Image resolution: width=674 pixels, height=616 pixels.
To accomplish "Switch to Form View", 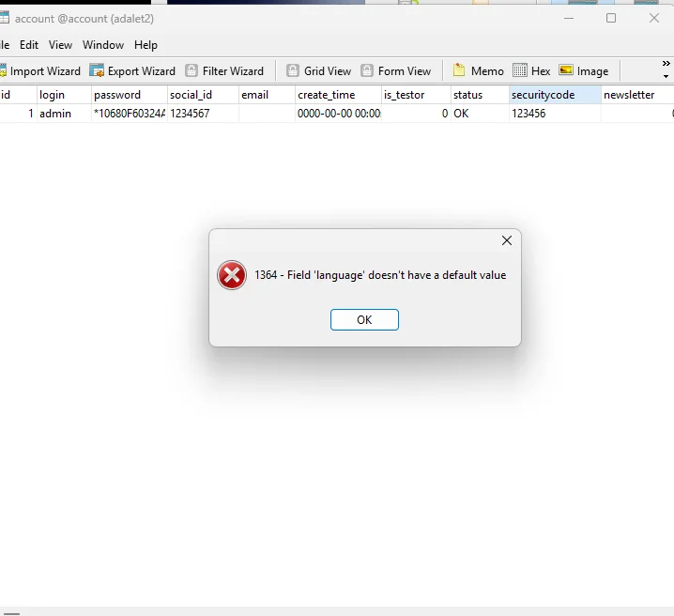I will click(x=395, y=70).
